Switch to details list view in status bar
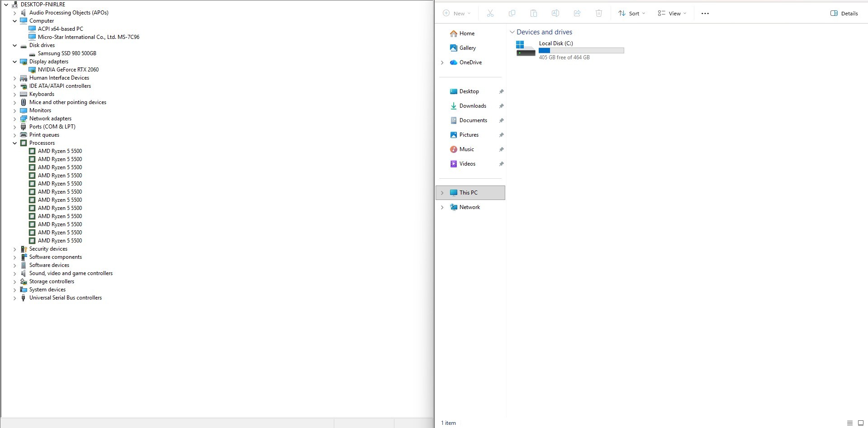 tap(849, 423)
